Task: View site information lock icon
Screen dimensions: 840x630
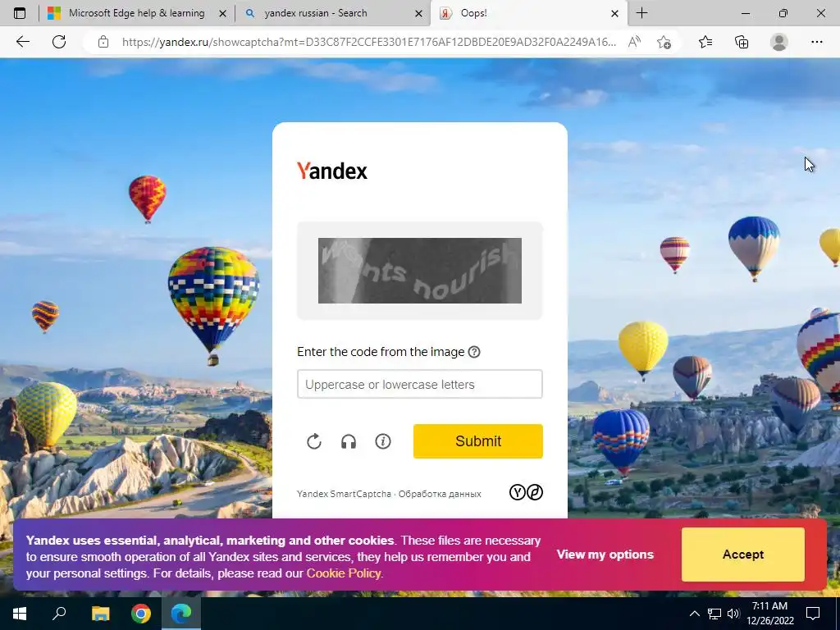Action: (103, 42)
